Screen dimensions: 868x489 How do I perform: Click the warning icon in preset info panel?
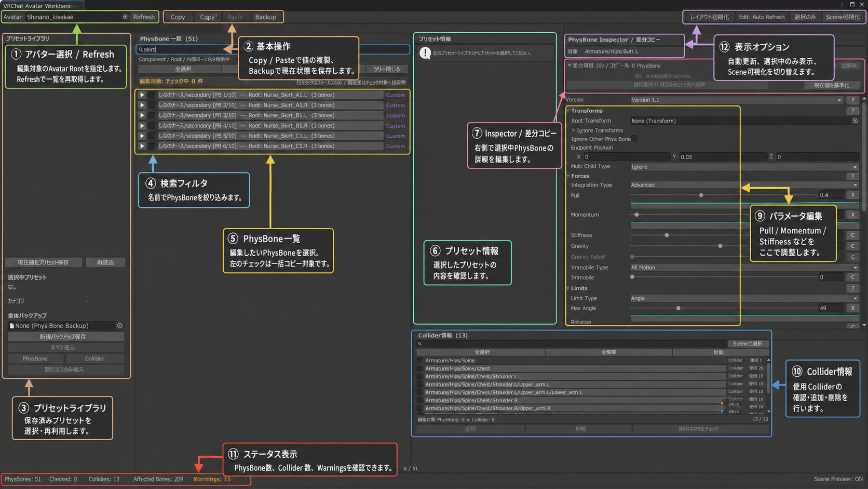(425, 53)
